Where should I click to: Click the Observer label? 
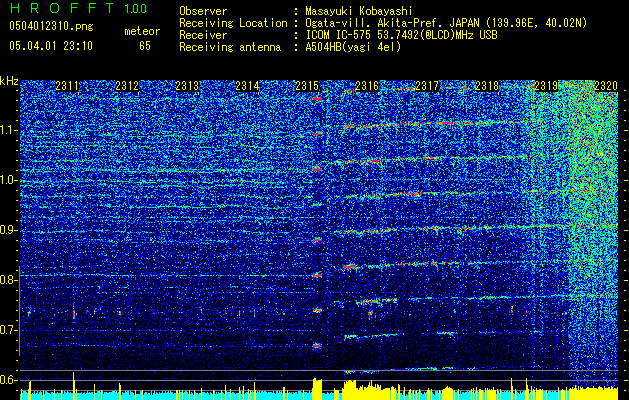point(203,11)
